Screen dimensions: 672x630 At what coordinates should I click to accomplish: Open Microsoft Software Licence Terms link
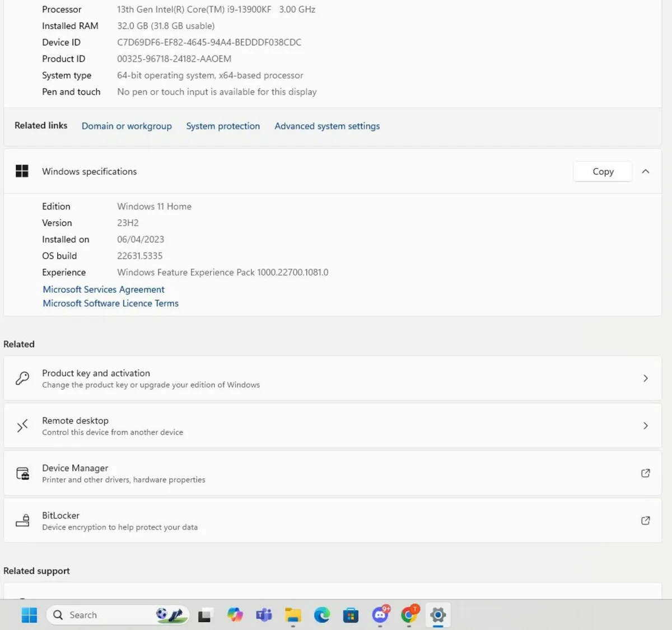pos(111,303)
